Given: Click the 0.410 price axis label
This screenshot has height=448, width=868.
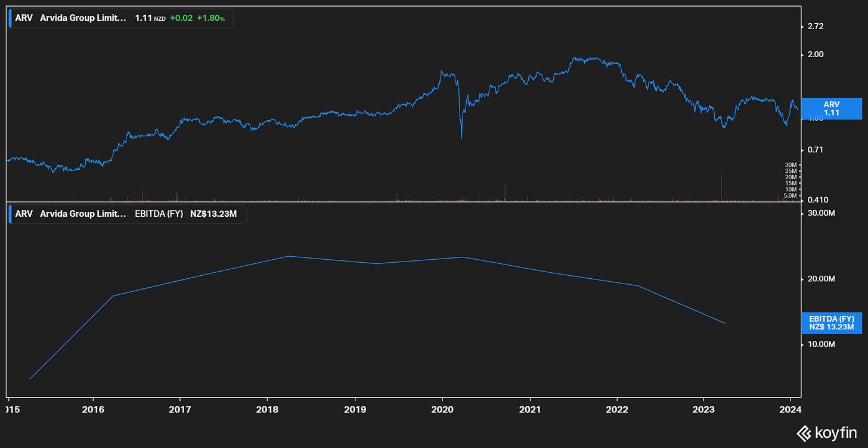Looking at the screenshot, I should pyautogui.click(x=817, y=200).
